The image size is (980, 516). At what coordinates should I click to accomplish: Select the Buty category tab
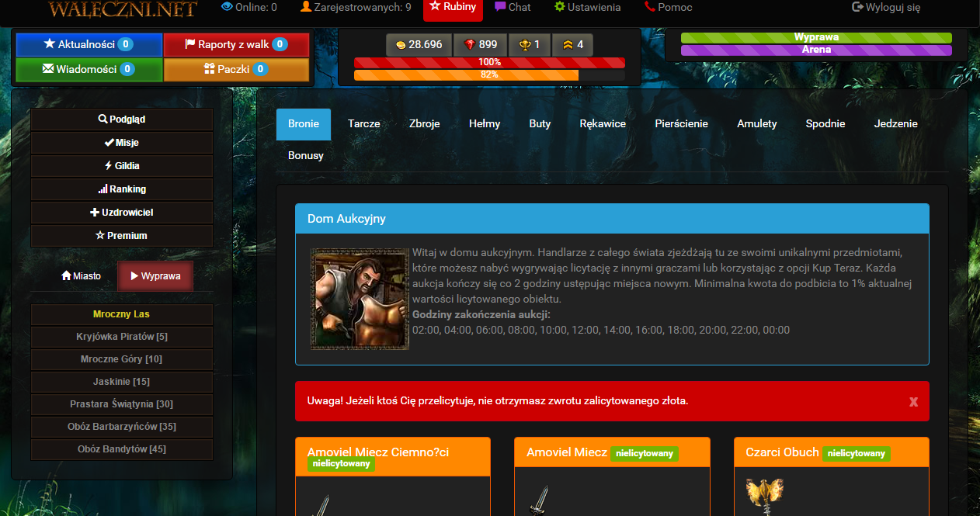point(540,124)
